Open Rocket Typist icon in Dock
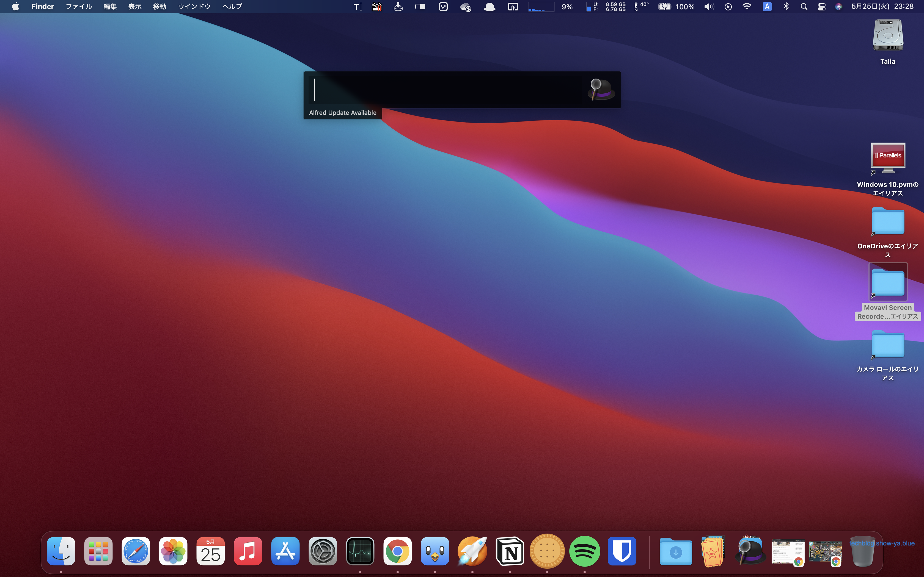The height and width of the screenshot is (577, 924). click(472, 551)
